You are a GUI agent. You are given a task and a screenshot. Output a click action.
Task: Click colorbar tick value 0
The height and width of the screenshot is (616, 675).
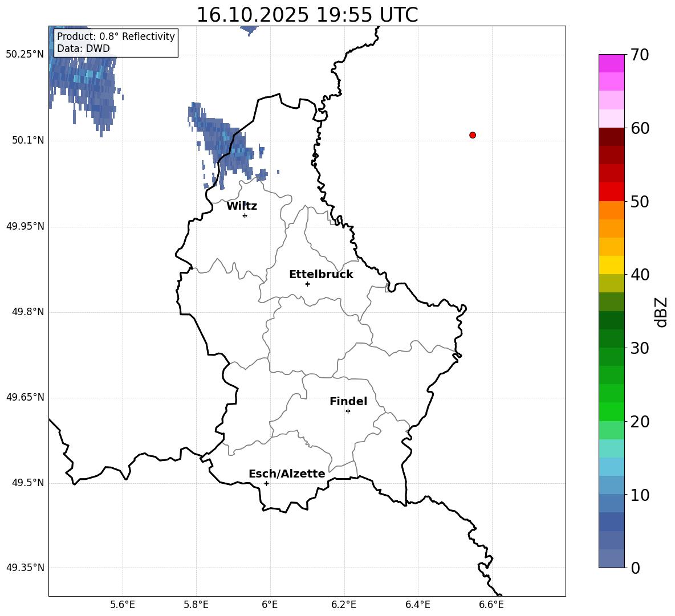(635, 568)
